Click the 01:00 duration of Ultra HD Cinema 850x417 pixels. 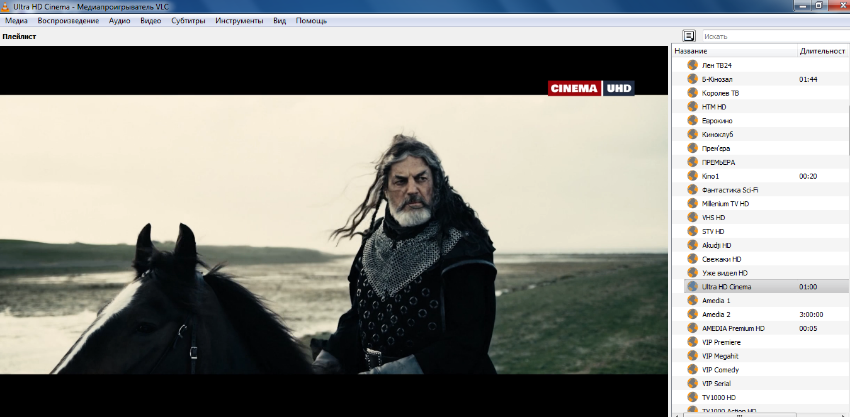808,286
